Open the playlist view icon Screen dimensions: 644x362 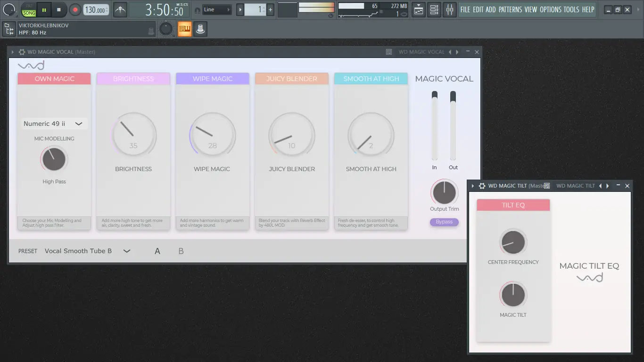click(x=419, y=9)
